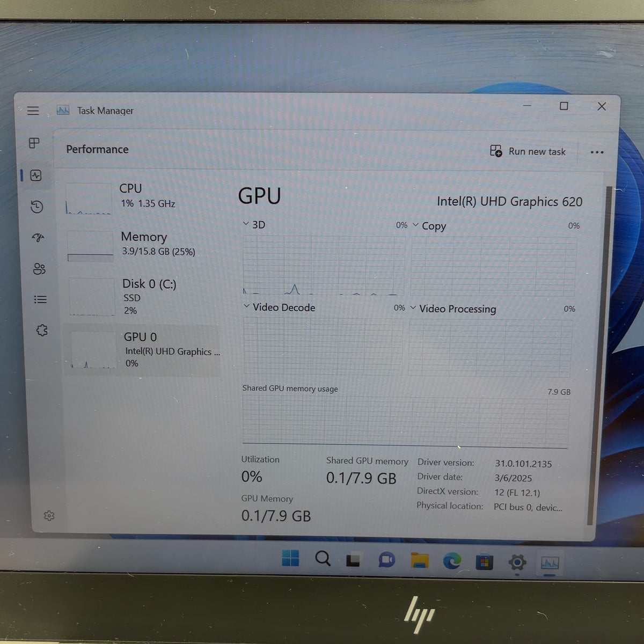Screen dimensions: 644x644
Task: Click the Intel(R) UHD Graphics 620 title
Action: 509,202
